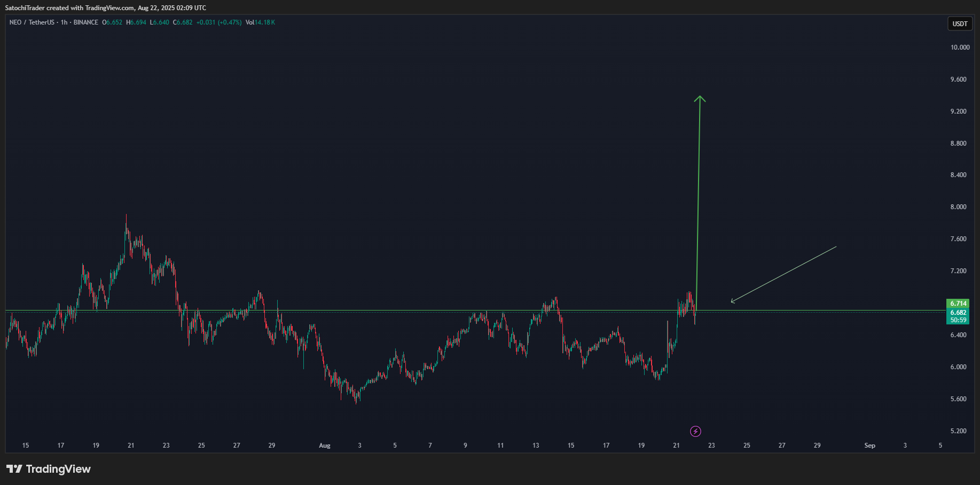Click the open value O6.652
Screen dimensions: 980x485
point(112,22)
